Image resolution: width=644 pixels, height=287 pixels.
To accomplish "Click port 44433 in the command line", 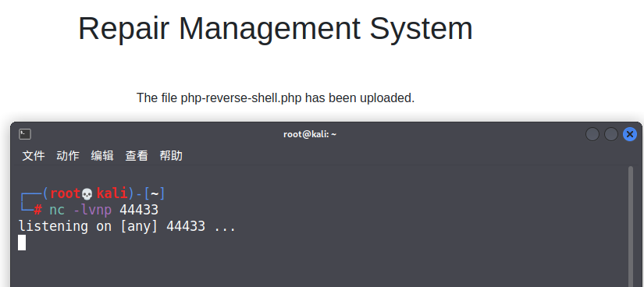I will coord(139,211).
